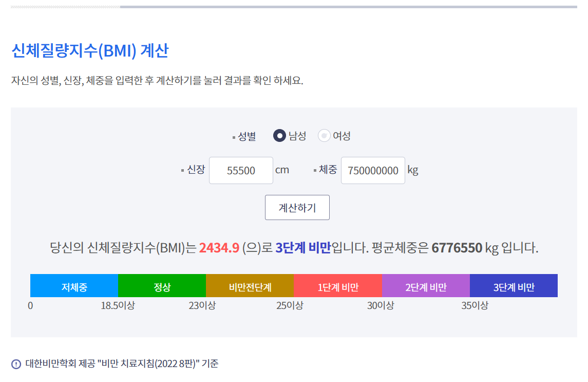Click the 체중 weight input field
Image resolution: width=588 pixels, height=382 pixels.
coord(373,170)
